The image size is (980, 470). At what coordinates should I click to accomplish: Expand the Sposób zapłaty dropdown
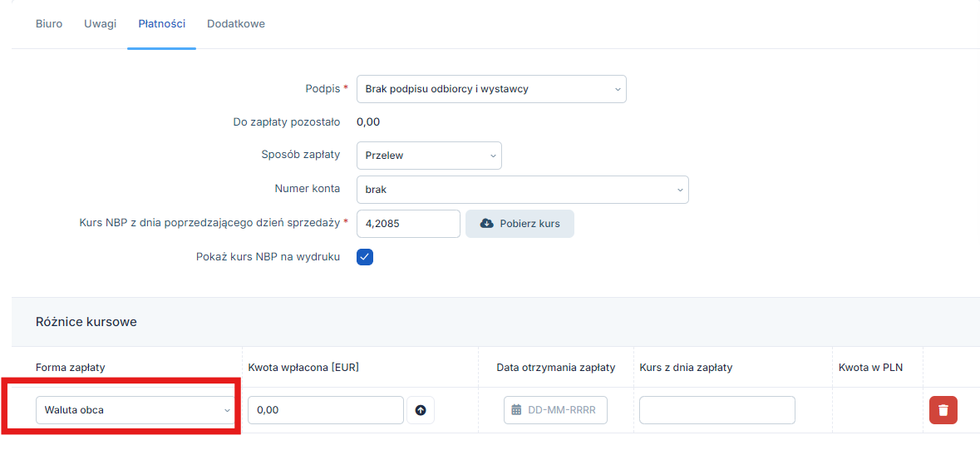point(429,156)
